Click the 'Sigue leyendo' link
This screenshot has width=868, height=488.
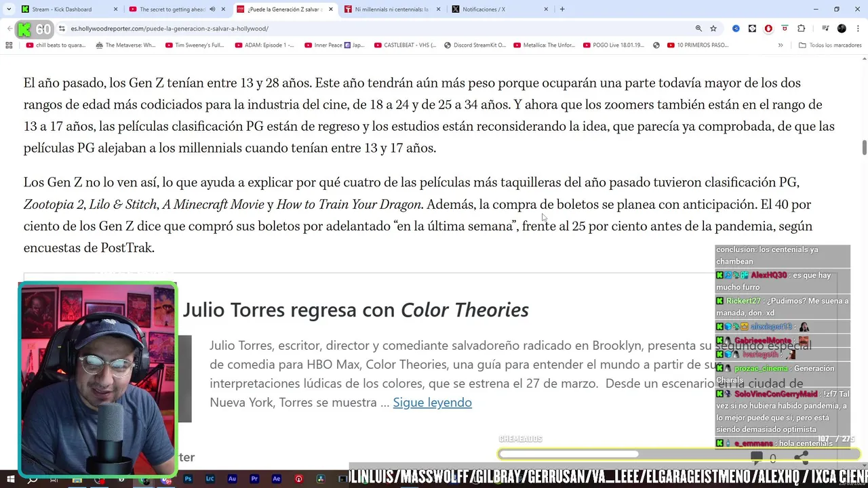[x=432, y=403]
